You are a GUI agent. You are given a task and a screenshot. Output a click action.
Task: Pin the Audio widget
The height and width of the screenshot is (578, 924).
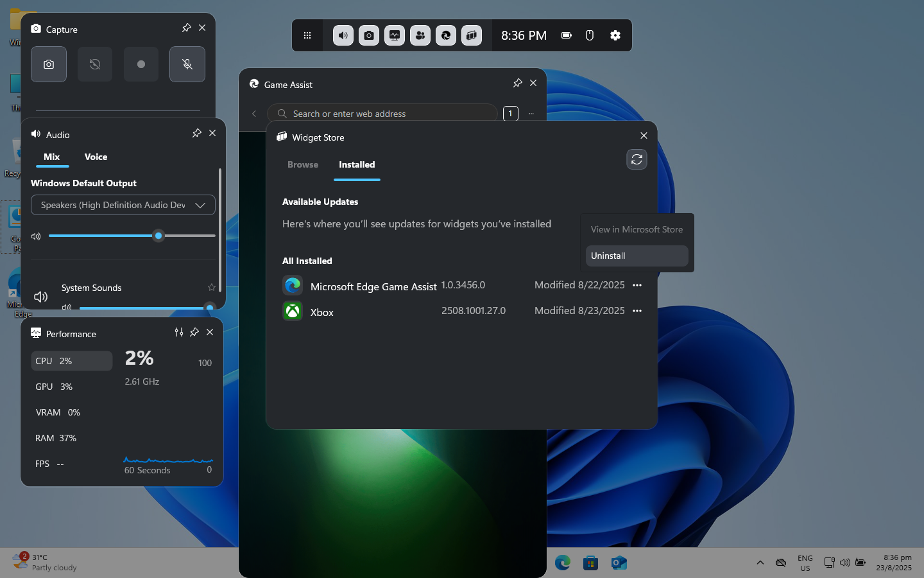[196, 133]
